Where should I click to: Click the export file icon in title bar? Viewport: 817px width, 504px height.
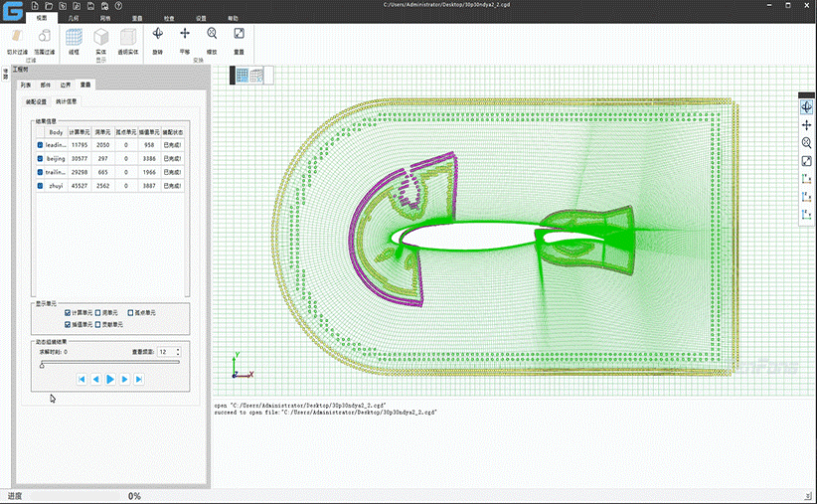[x=77, y=6]
